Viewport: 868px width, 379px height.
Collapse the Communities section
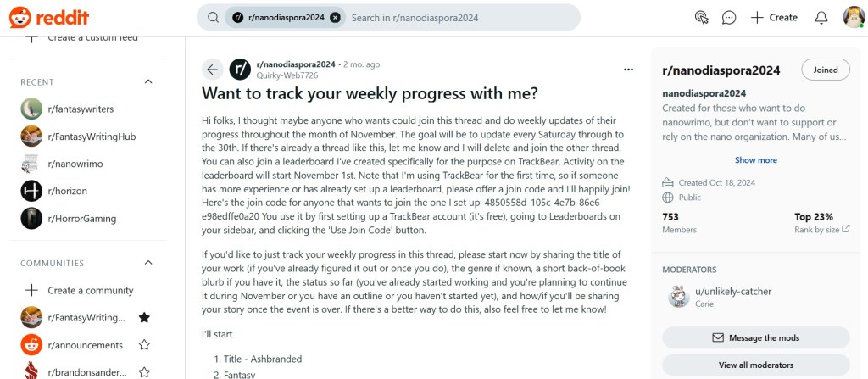click(x=148, y=263)
